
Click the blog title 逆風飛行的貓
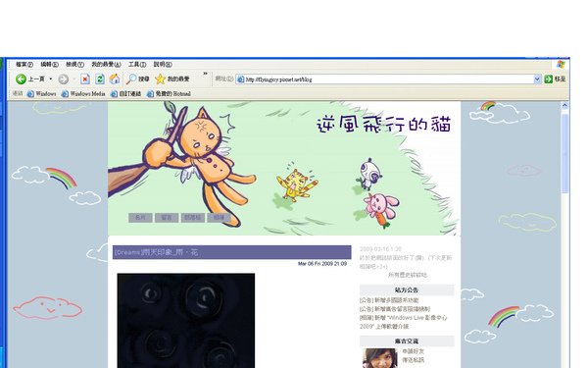coord(383,125)
